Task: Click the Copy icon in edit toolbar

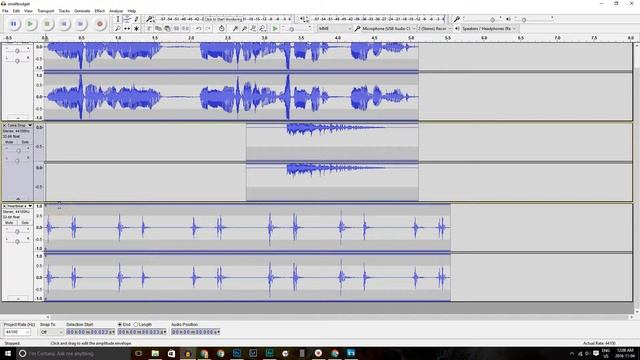Action: 158,29
